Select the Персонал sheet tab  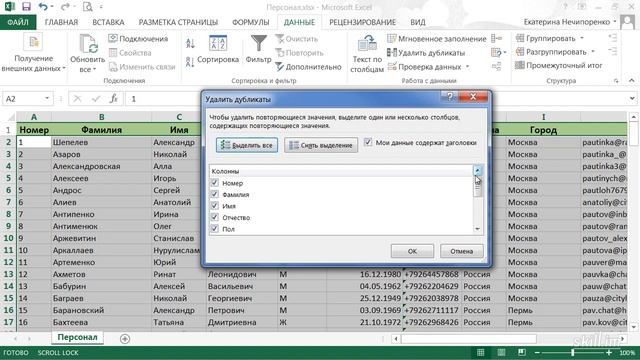coord(77,337)
